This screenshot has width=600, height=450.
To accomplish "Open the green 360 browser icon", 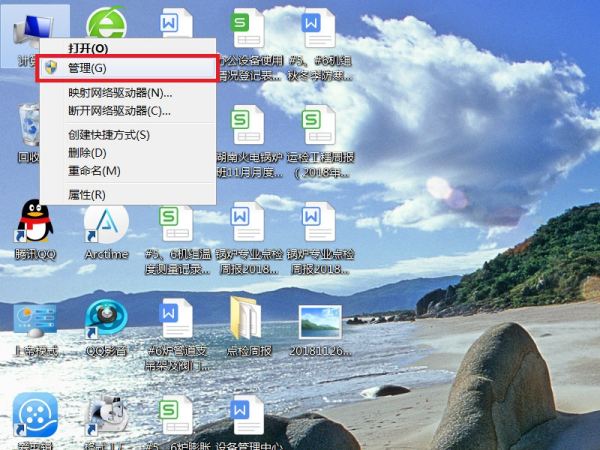I will click(x=106, y=22).
